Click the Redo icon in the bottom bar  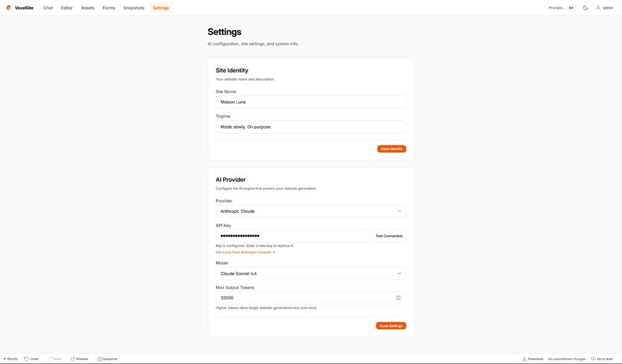(x=50, y=359)
